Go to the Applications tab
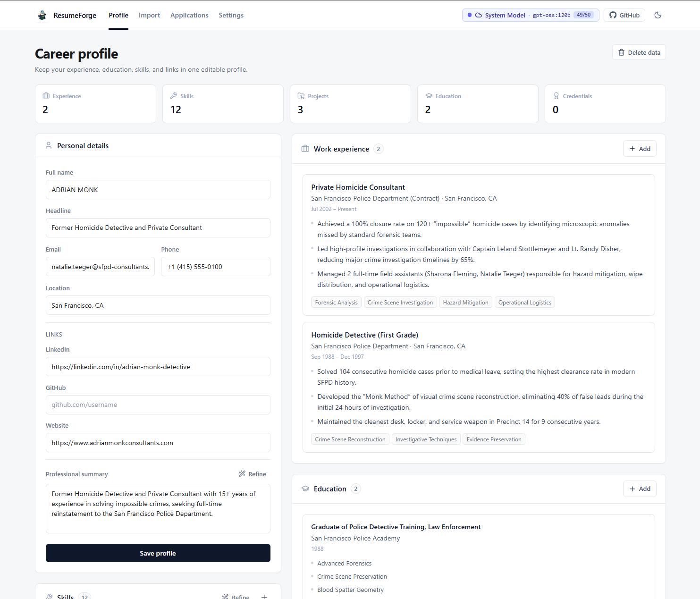Screen dimensions: 700x599 (189, 15)
